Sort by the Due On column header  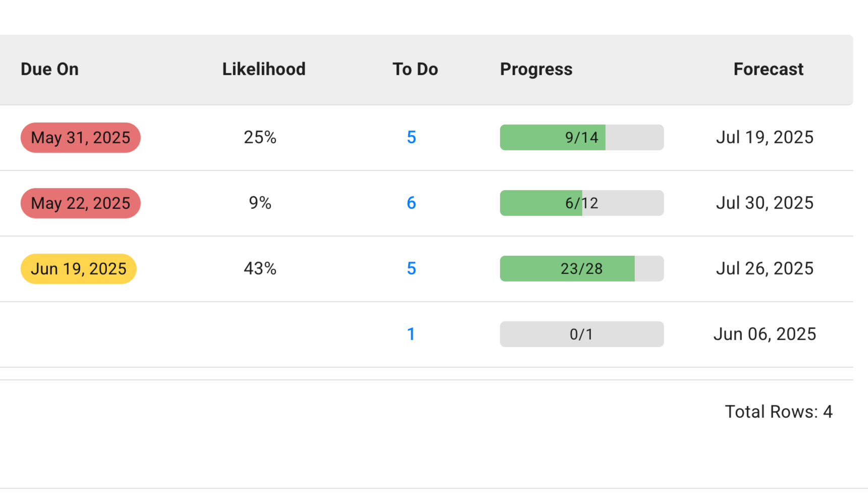(49, 69)
